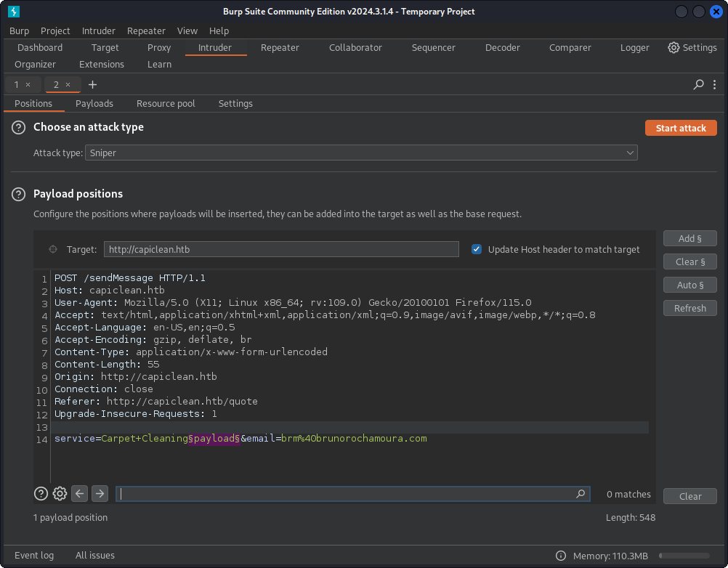Toggle Update Host header checkbox
The height and width of the screenshot is (568, 728).
point(477,249)
